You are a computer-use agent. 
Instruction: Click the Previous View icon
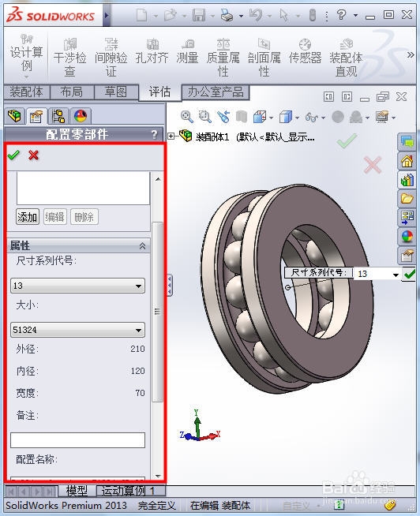223,117
